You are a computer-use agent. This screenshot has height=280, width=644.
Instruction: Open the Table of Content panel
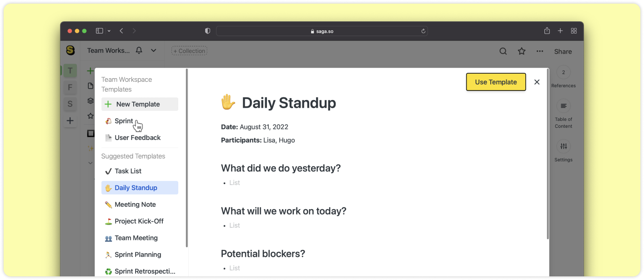(563, 106)
